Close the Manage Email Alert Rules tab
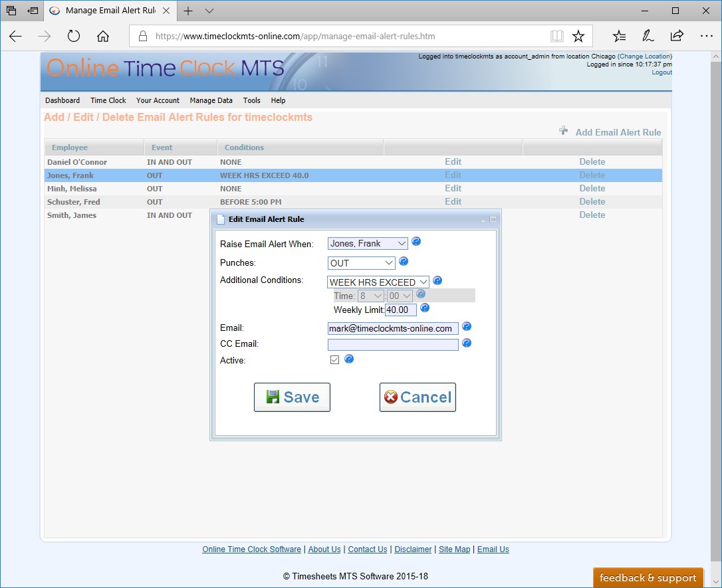This screenshot has height=588, width=722. coord(167,11)
